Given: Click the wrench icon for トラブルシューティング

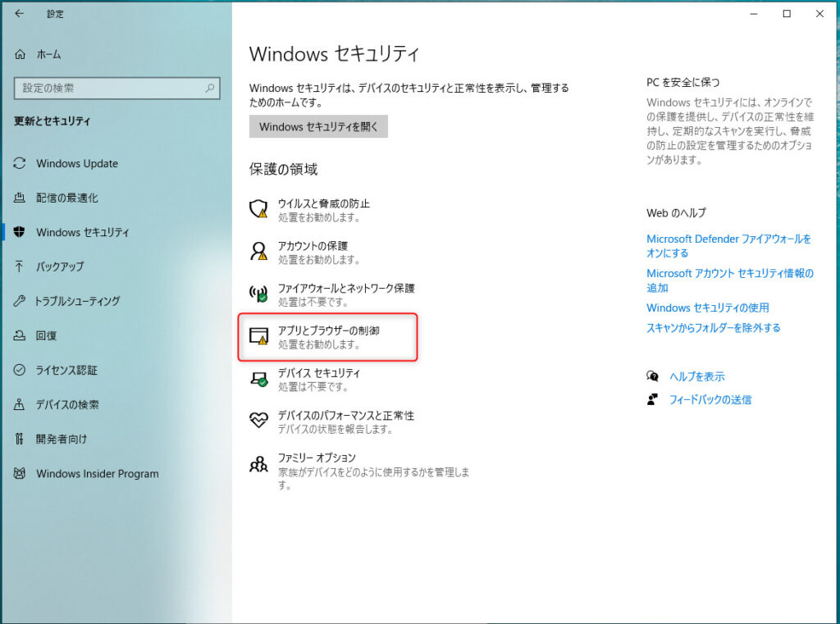Looking at the screenshot, I should click(20, 301).
